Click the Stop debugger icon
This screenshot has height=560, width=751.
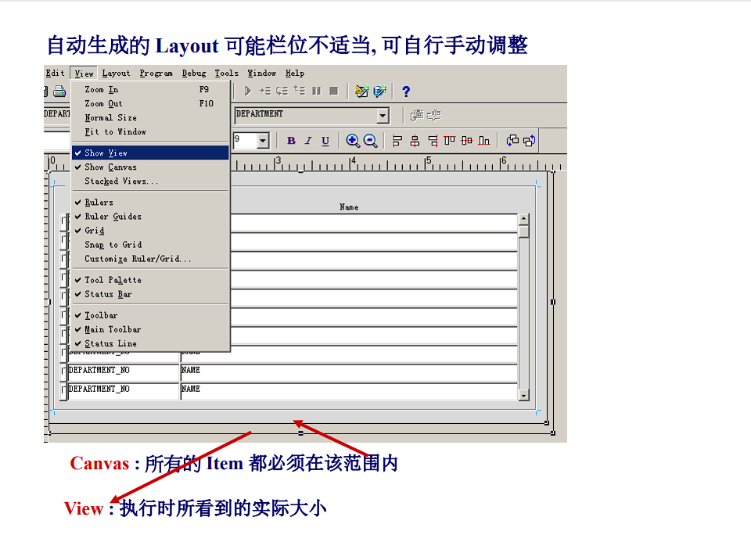point(334,91)
